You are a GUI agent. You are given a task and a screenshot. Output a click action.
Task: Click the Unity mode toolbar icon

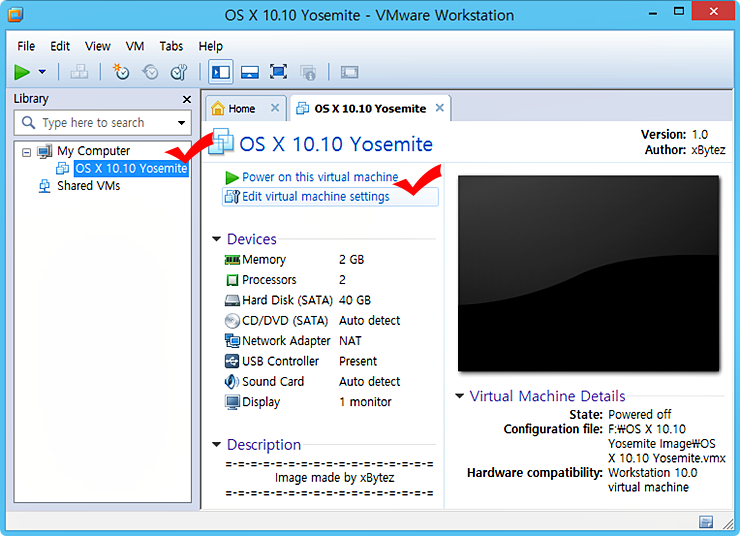pyautogui.click(x=308, y=72)
